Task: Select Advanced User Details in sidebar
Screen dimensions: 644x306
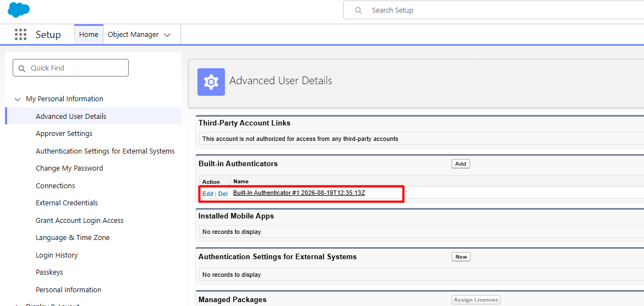Action: pyautogui.click(x=71, y=116)
